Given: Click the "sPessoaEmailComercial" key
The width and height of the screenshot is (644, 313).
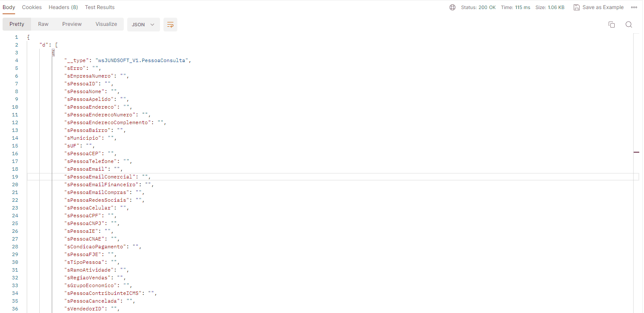Looking at the screenshot, I should (x=100, y=177).
